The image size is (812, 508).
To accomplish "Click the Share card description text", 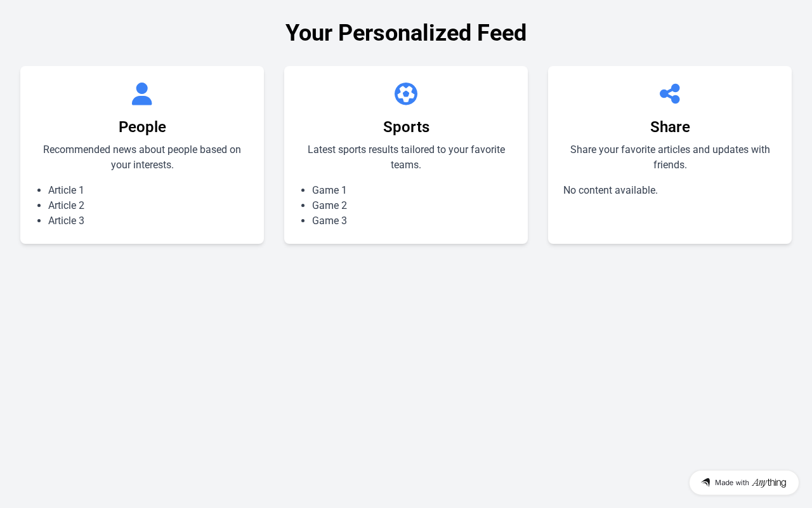I will click(670, 157).
